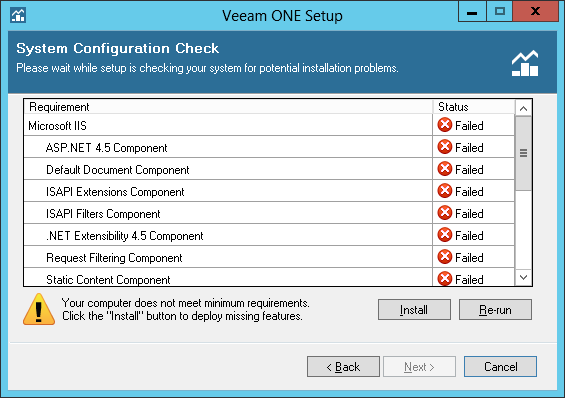
Task: Cancel the Veeam ONE setup
Action: pyautogui.click(x=500, y=367)
